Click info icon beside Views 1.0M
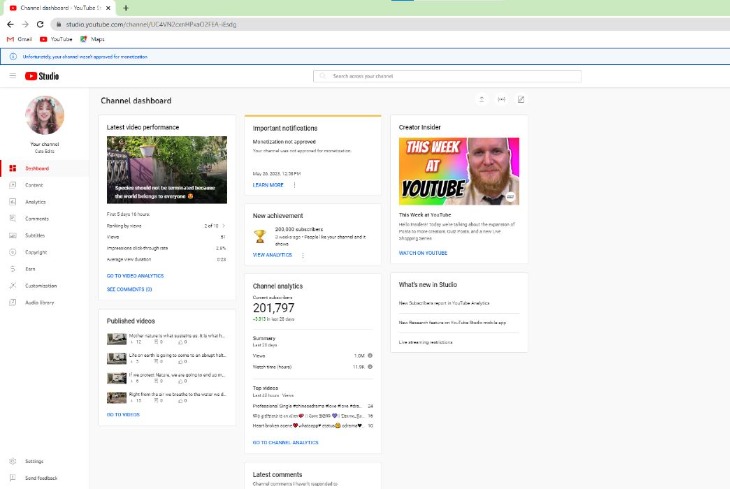 pyautogui.click(x=370, y=355)
